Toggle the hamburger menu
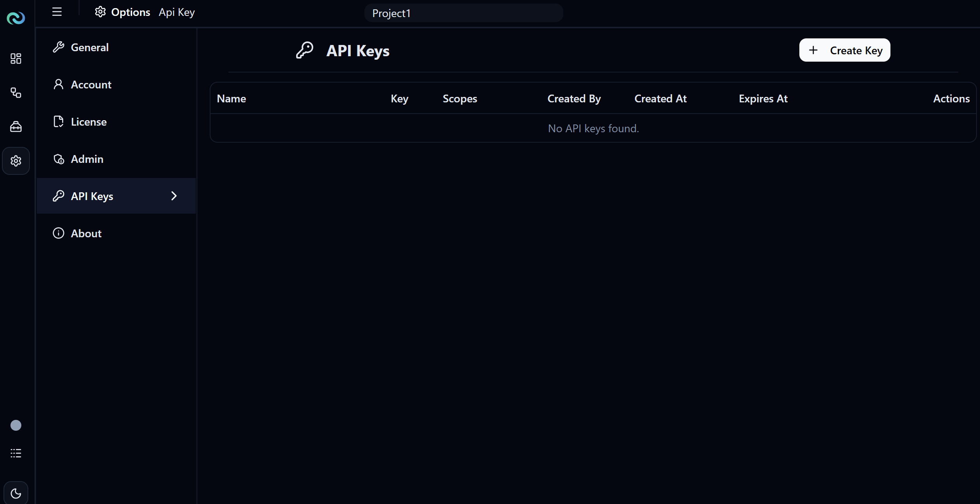 (57, 12)
